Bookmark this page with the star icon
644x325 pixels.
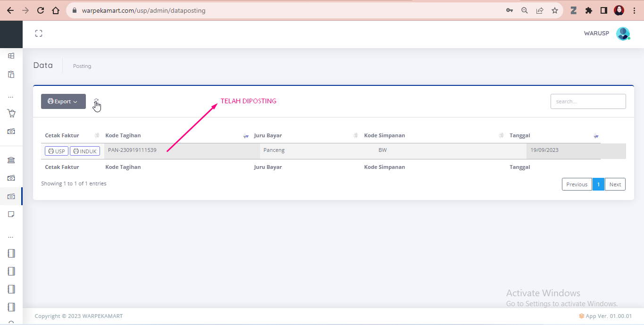[555, 10]
